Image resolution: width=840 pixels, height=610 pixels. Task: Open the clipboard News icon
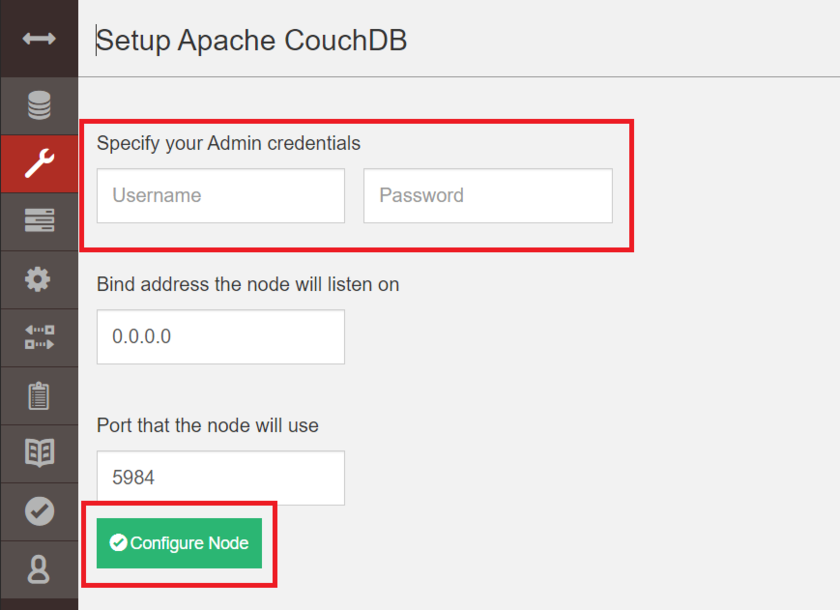(39, 396)
